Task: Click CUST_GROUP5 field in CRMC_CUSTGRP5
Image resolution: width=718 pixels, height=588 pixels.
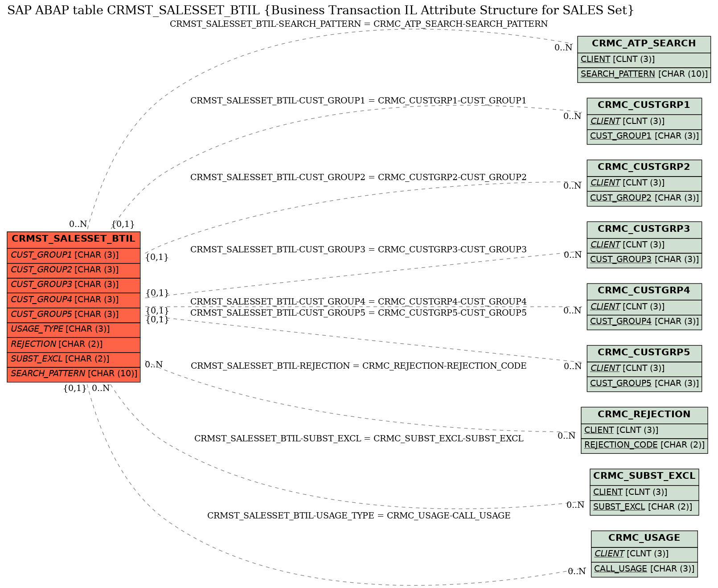Action: [644, 383]
